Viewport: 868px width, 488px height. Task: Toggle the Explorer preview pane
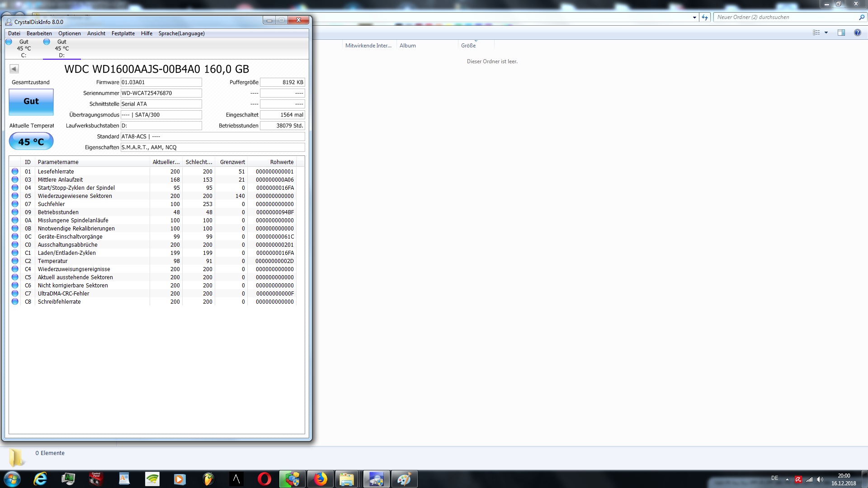[x=841, y=33]
